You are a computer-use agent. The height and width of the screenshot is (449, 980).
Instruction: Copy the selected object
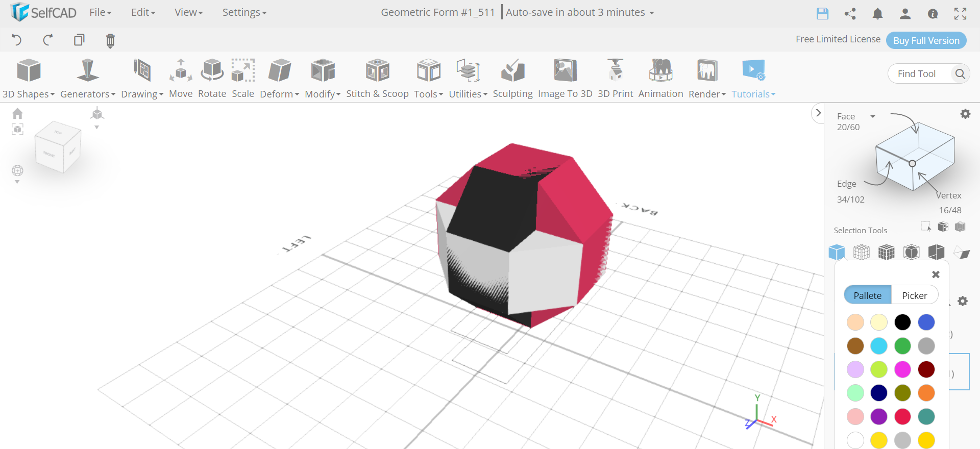tap(79, 40)
